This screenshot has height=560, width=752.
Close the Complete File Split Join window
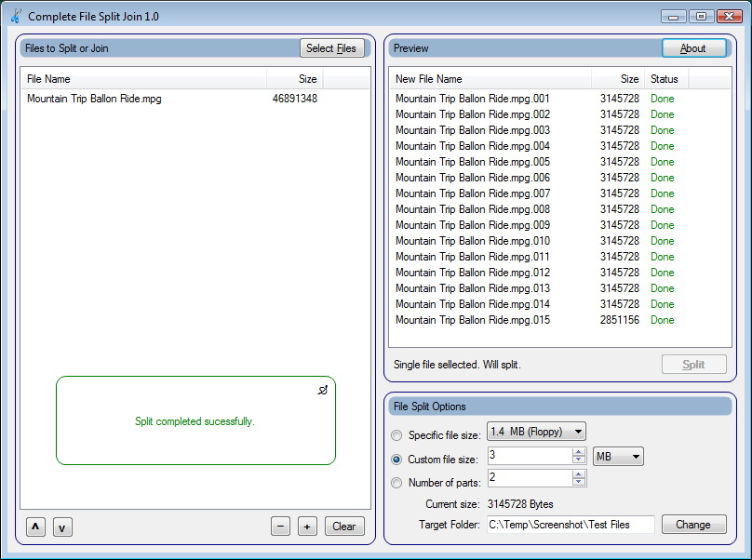pos(730,17)
